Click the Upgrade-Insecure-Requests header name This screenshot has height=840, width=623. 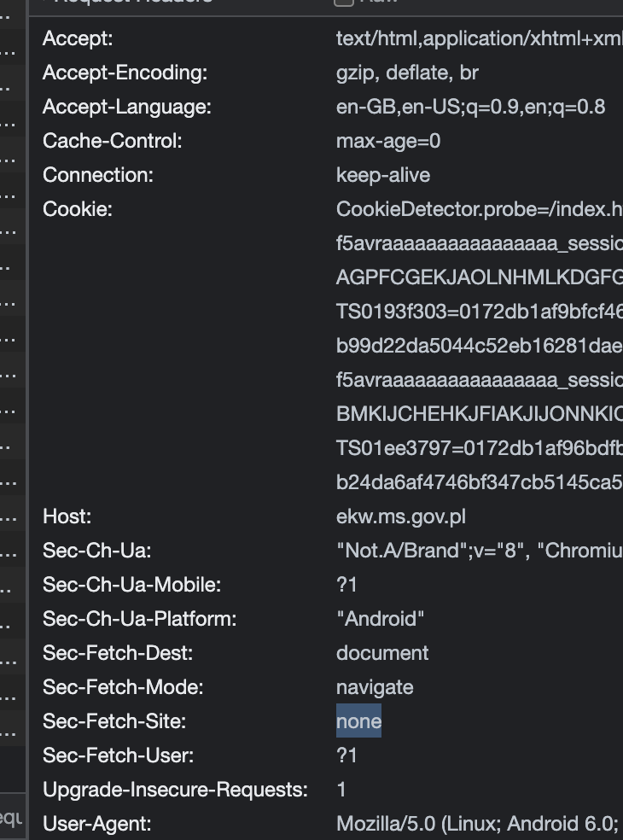click(x=175, y=790)
